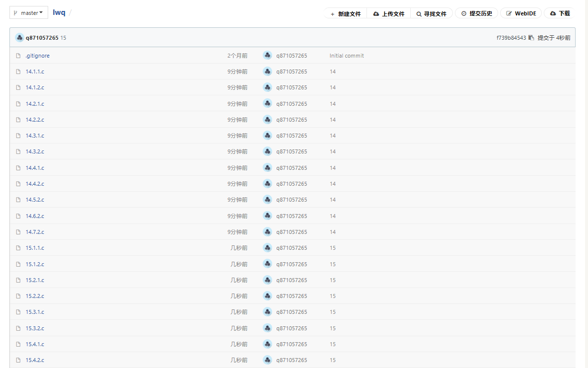Click the avatar in the 14.2.2.c row
588x368 pixels.
267,119
